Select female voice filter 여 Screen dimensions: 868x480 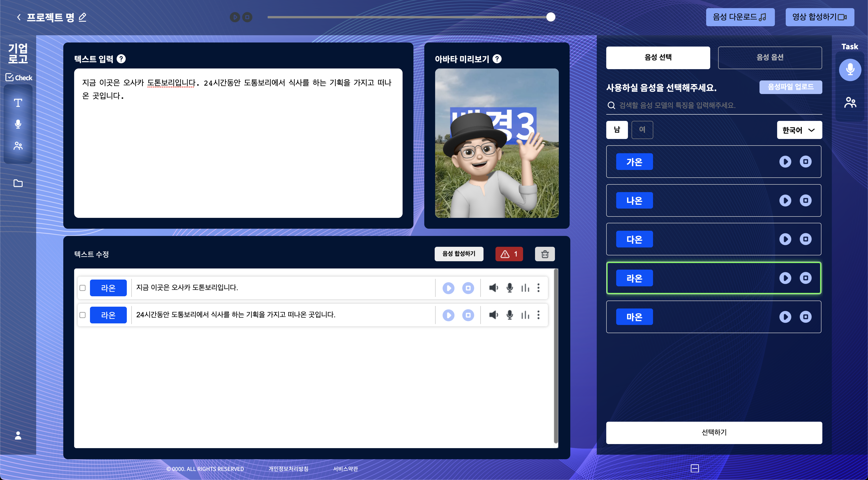pyautogui.click(x=642, y=130)
